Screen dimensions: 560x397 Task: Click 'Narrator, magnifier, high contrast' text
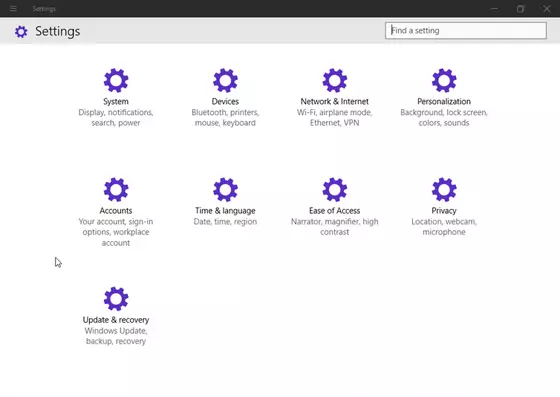(334, 227)
